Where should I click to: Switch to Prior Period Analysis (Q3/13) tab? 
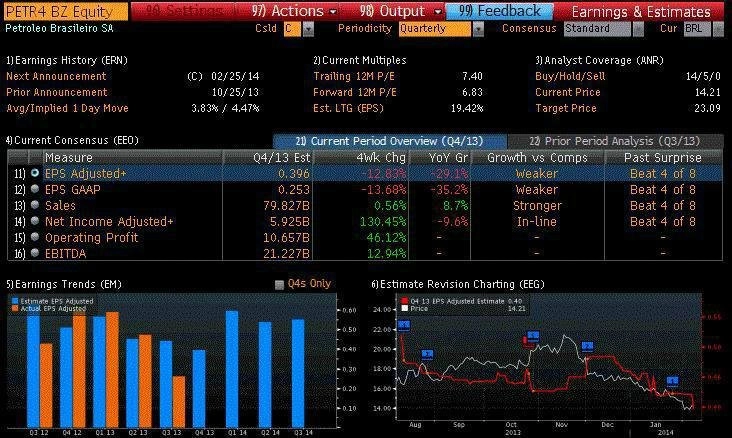614,141
